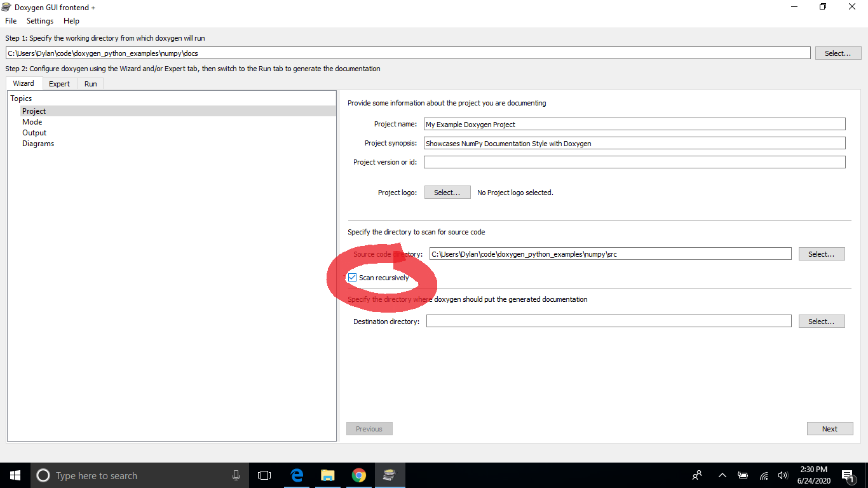Click the working directory path field
868x488 pixels.
pos(408,53)
